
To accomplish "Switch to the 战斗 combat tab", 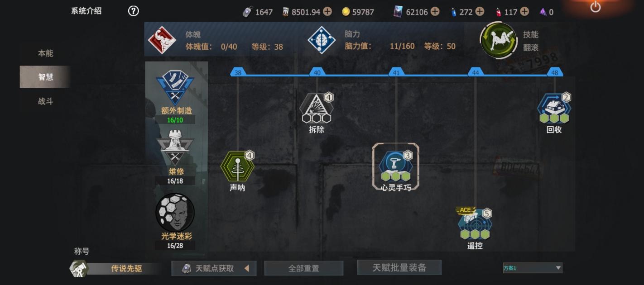I will [x=45, y=101].
